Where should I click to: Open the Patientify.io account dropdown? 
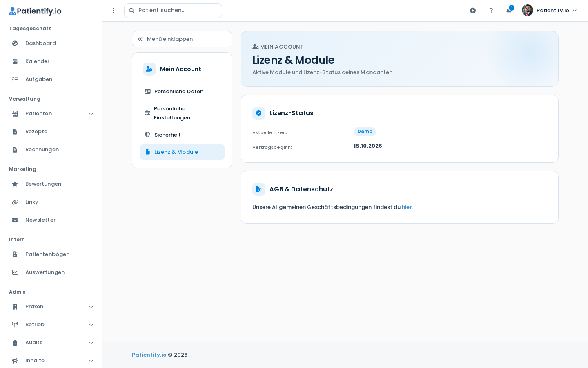pos(550,11)
